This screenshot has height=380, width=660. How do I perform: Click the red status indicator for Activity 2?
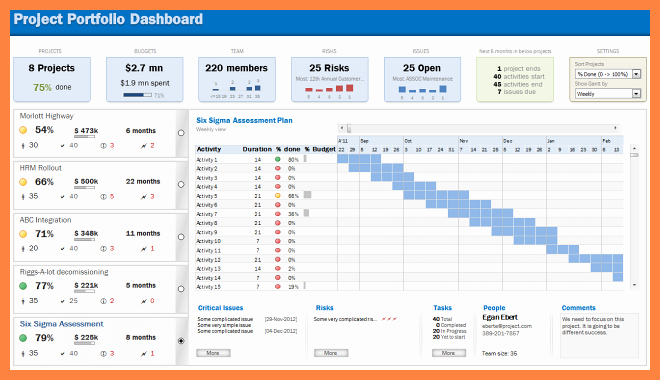277,168
